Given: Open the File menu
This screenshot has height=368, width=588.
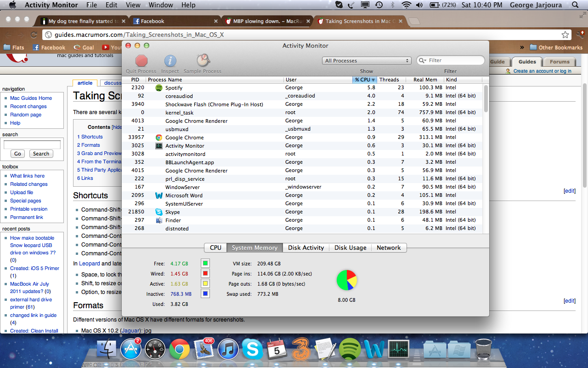Looking at the screenshot, I should [91, 5].
